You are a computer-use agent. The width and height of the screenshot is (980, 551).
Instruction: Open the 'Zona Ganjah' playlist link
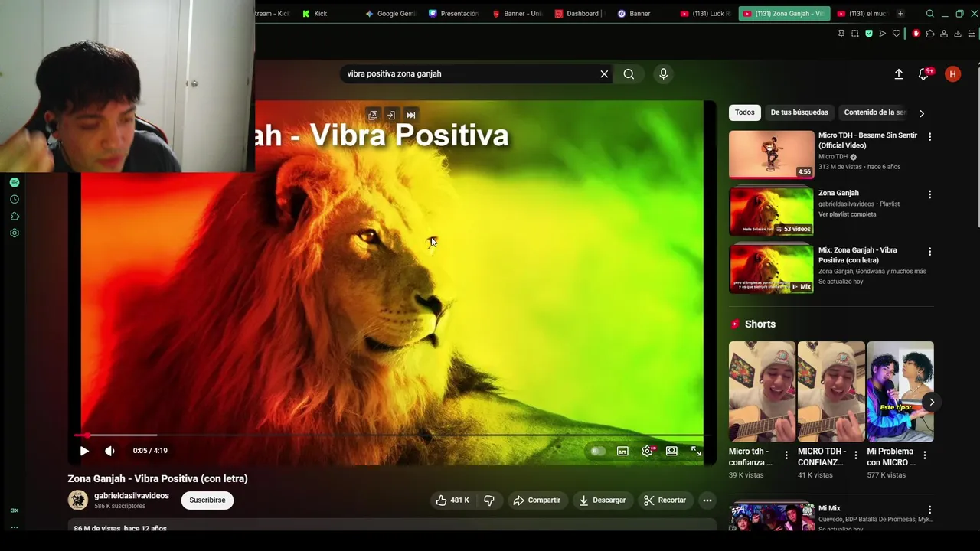click(838, 193)
